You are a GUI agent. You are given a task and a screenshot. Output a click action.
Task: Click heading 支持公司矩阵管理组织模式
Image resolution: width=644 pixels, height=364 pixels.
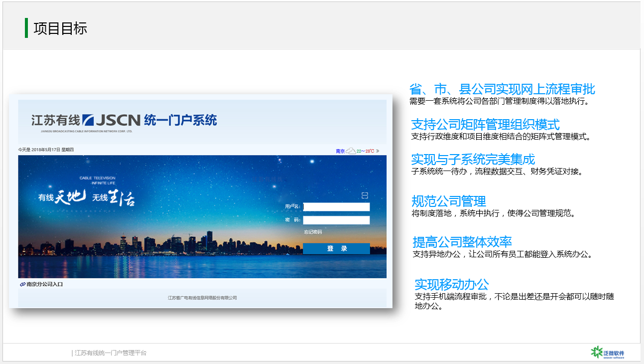point(485,124)
